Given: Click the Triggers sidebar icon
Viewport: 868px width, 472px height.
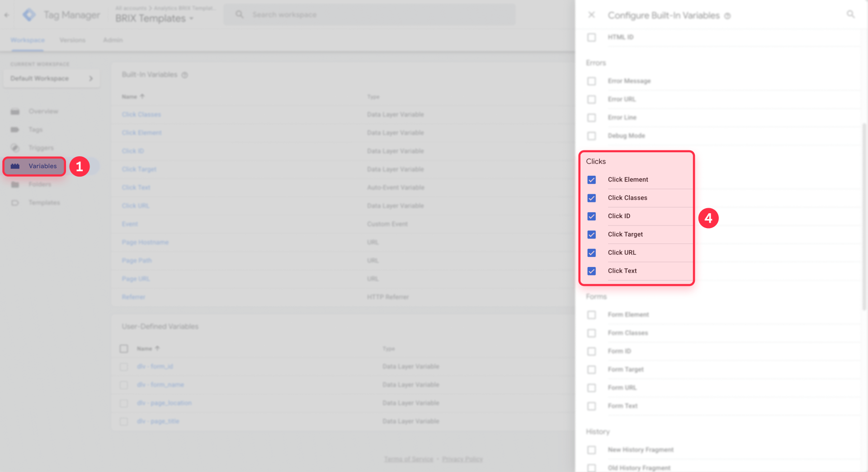Looking at the screenshot, I should (x=15, y=148).
